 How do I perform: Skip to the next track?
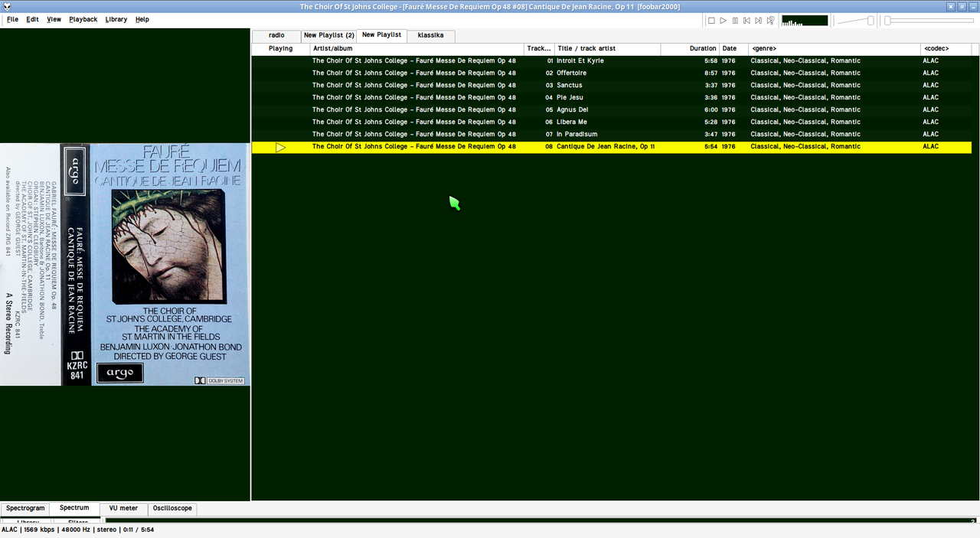point(758,21)
